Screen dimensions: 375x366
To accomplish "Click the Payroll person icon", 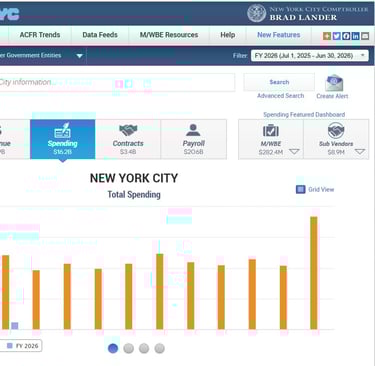I will point(193,130).
